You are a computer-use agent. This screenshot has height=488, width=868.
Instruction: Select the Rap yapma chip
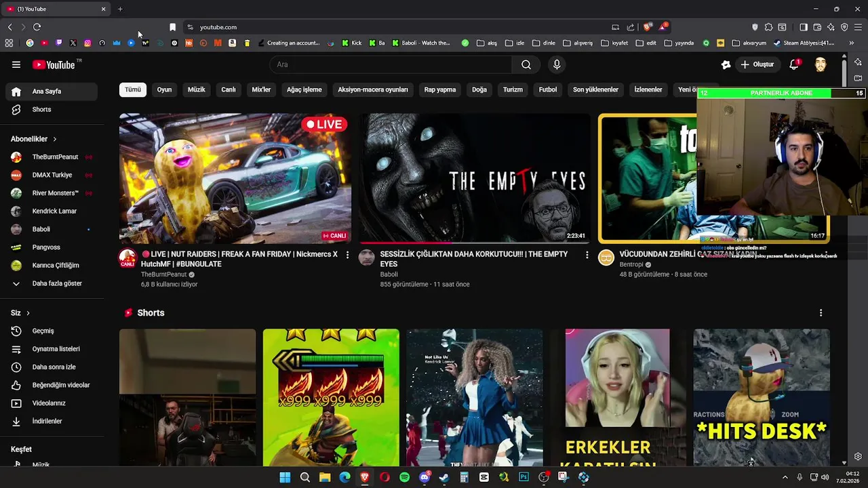click(440, 89)
